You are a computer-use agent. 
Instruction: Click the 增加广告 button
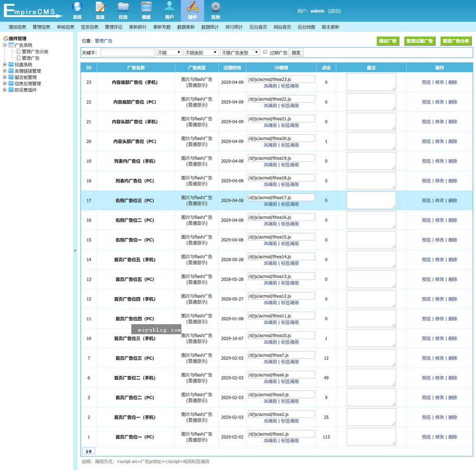pyautogui.click(x=388, y=41)
